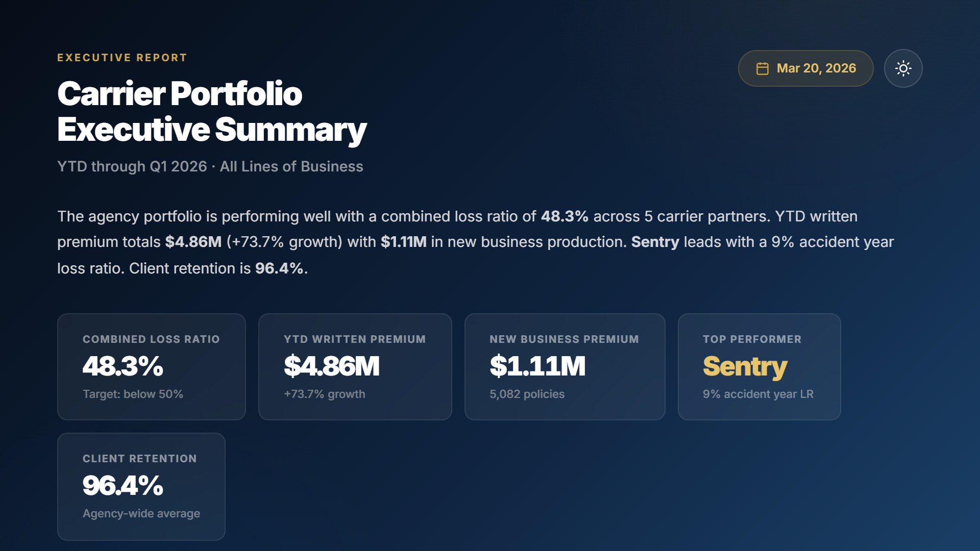
Task: Click the Carrier Portfolio Executive Summary title
Action: click(x=212, y=111)
